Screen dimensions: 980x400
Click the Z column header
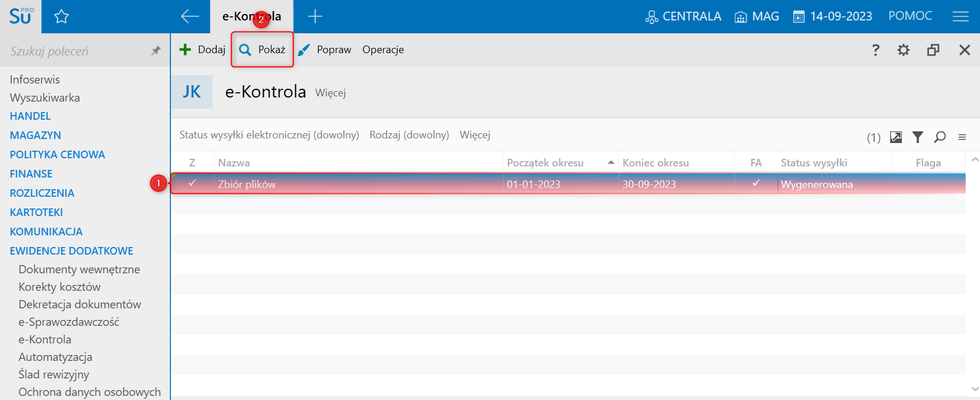point(192,163)
